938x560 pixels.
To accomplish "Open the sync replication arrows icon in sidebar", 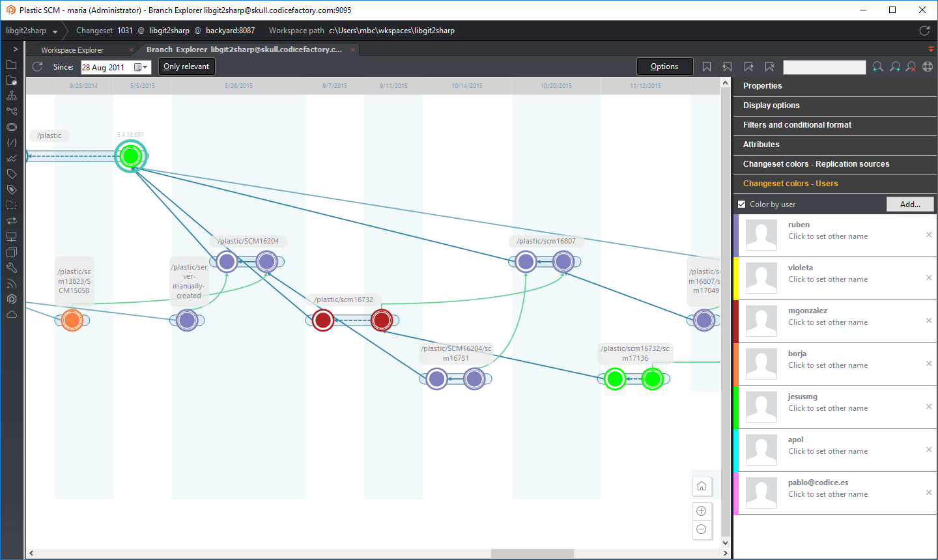I will [x=11, y=221].
